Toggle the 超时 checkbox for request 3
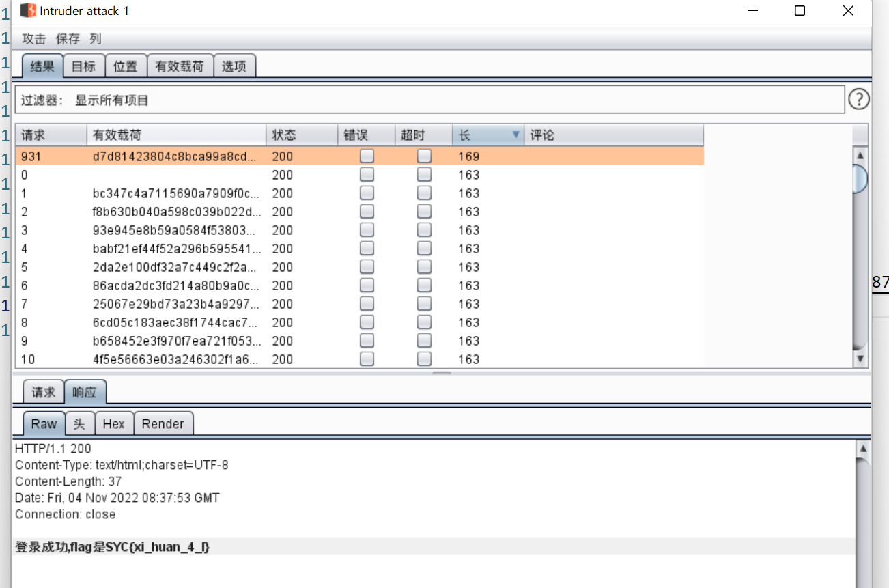This screenshot has width=889, height=588. point(425,229)
